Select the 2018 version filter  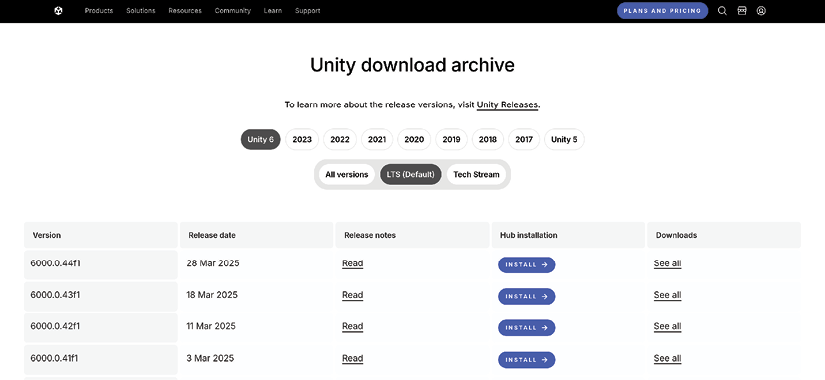[x=488, y=139]
